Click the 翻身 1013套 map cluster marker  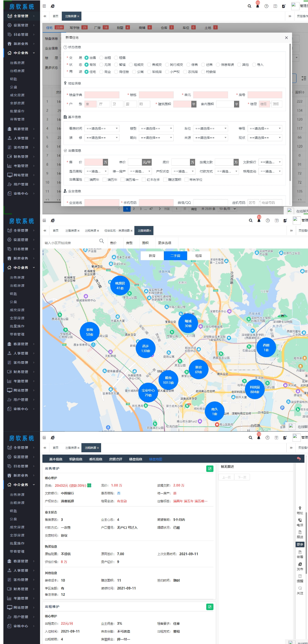[x=168, y=380]
